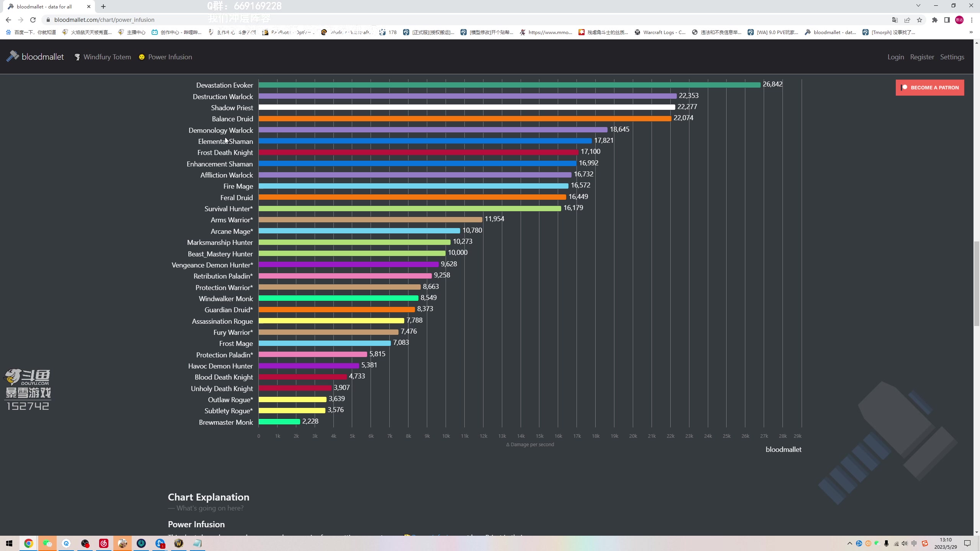Click the Windwalker Monk label
980x551 pixels.
(x=226, y=298)
